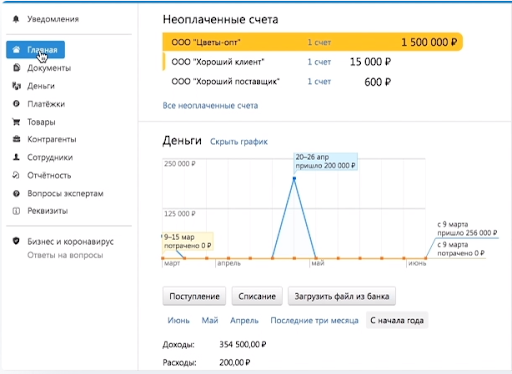Switch period to Май
Screen dimensions: 512x374
pos(210,320)
